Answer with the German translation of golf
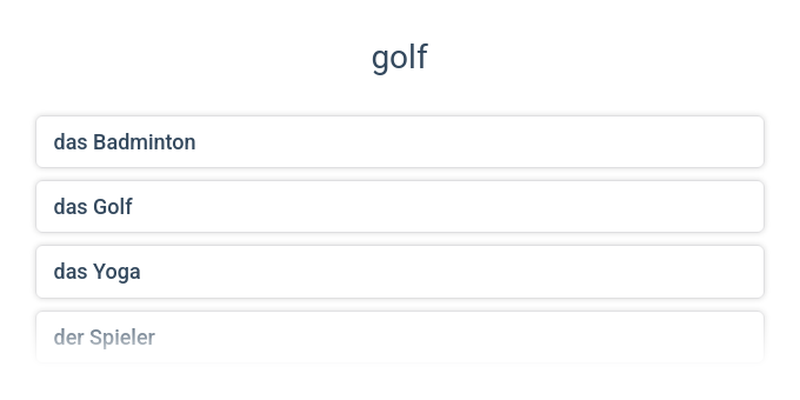This screenshot has width=800, height=400. tap(400, 207)
